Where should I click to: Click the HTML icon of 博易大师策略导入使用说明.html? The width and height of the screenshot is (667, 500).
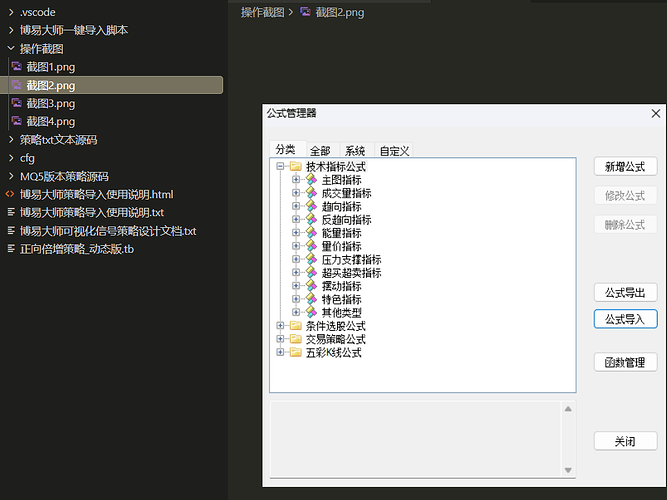click(10, 194)
